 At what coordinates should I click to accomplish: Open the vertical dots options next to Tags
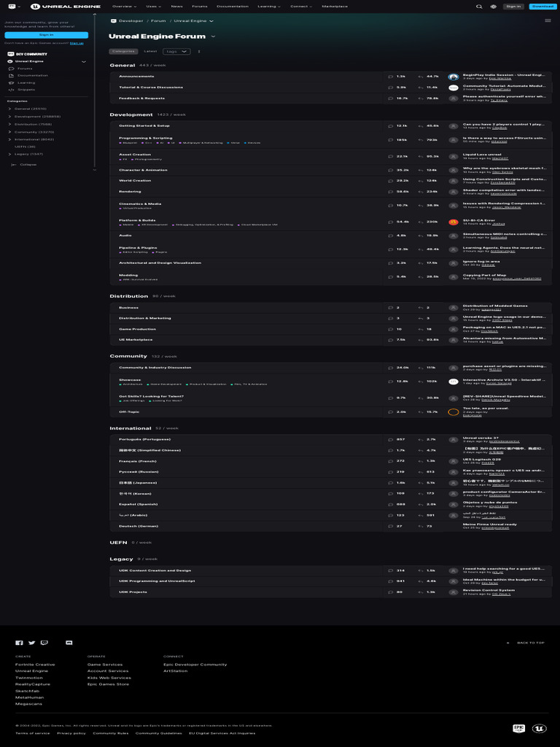[199, 52]
